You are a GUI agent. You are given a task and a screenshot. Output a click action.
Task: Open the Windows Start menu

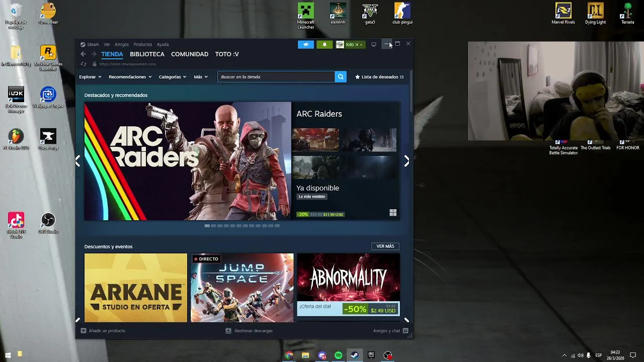(8, 355)
